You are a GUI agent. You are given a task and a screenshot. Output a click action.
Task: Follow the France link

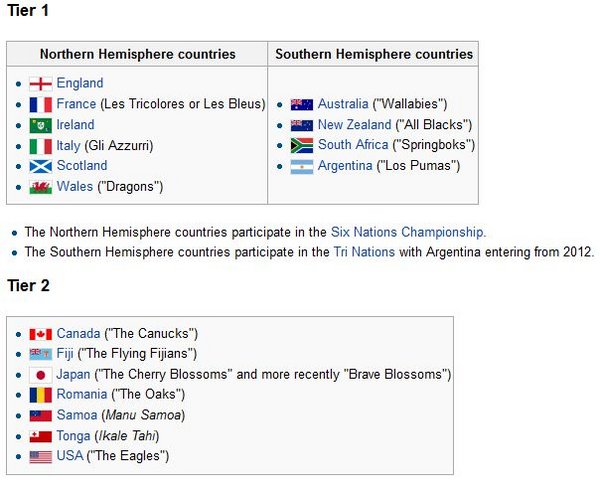[x=76, y=104]
